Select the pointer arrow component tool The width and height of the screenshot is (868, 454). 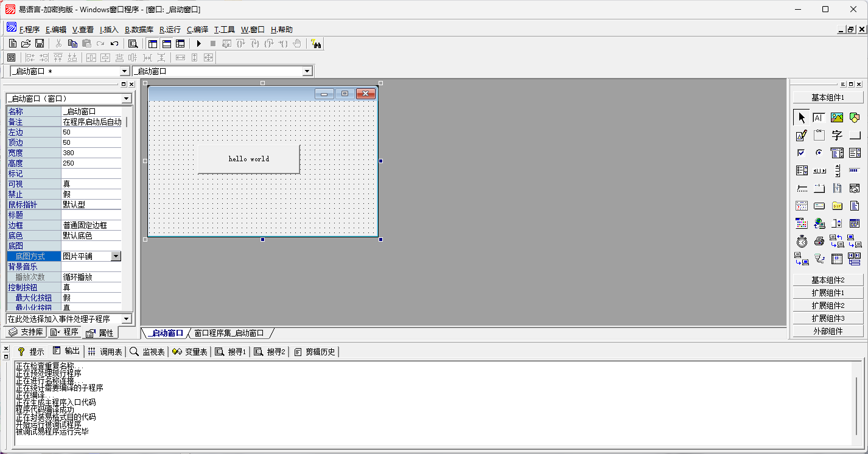click(x=802, y=117)
